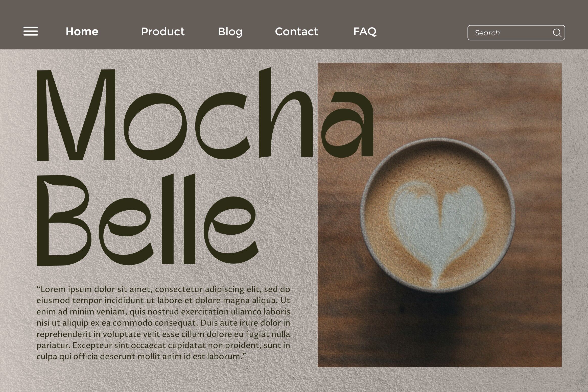
Task: Open the Product page
Action: coord(162,32)
